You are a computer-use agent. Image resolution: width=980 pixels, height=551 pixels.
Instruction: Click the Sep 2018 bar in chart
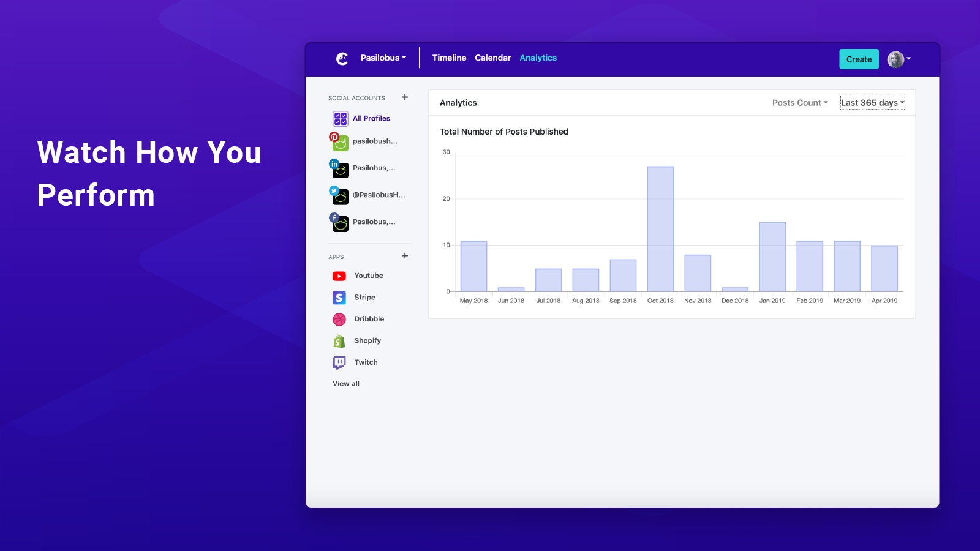coord(623,275)
